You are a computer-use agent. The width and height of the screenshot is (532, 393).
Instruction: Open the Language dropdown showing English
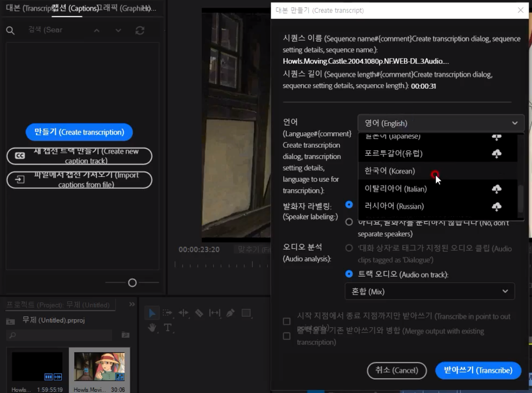(x=441, y=123)
